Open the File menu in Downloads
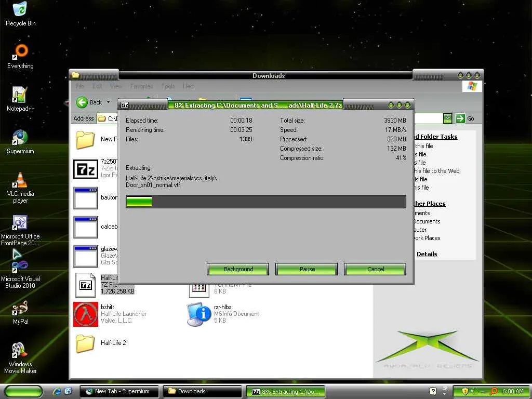The height and width of the screenshot is (399, 532). tap(79, 86)
